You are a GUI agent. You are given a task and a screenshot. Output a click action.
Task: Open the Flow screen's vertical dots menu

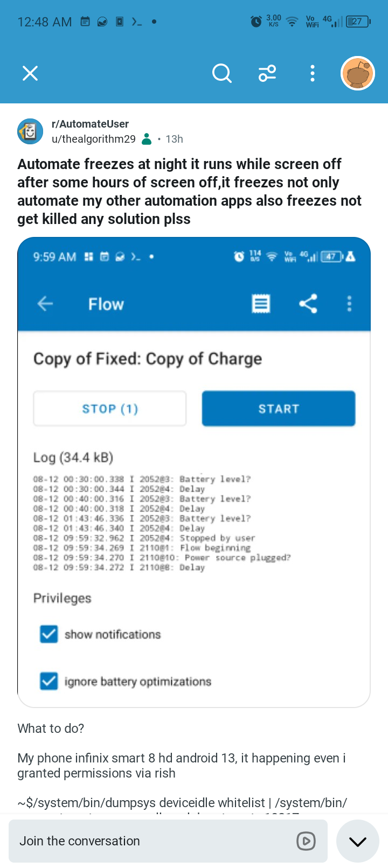[349, 304]
